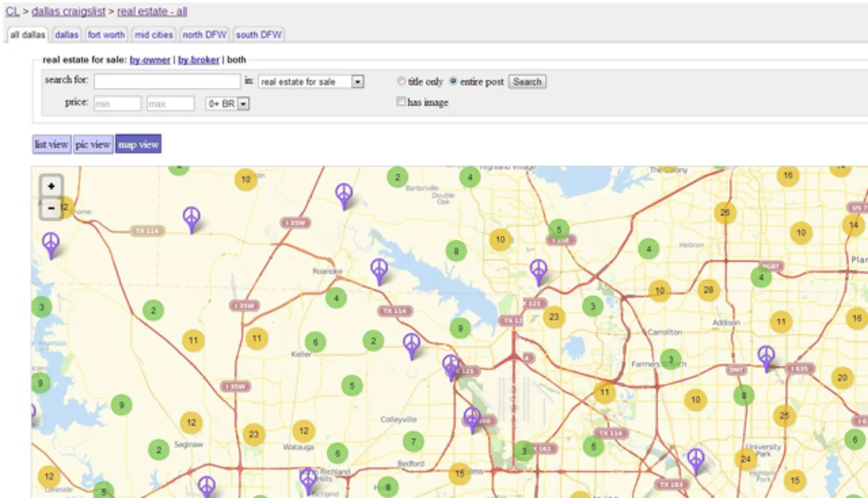Open the green cluster marked 4 near Roanoke
Image resolution: width=868 pixels, height=498 pixels.
click(335, 299)
